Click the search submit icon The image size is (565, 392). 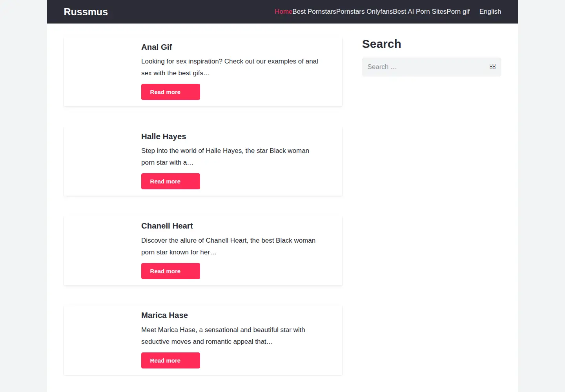(492, 67)
